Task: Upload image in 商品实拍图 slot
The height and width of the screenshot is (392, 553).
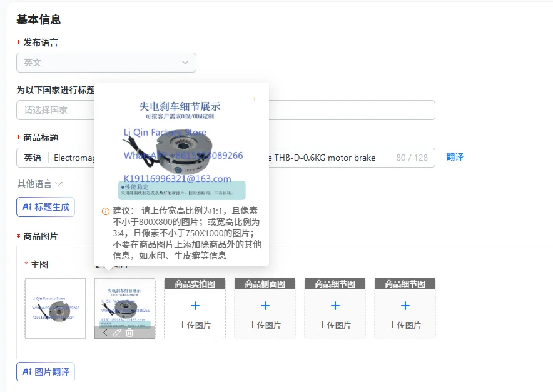Action: 195,308
